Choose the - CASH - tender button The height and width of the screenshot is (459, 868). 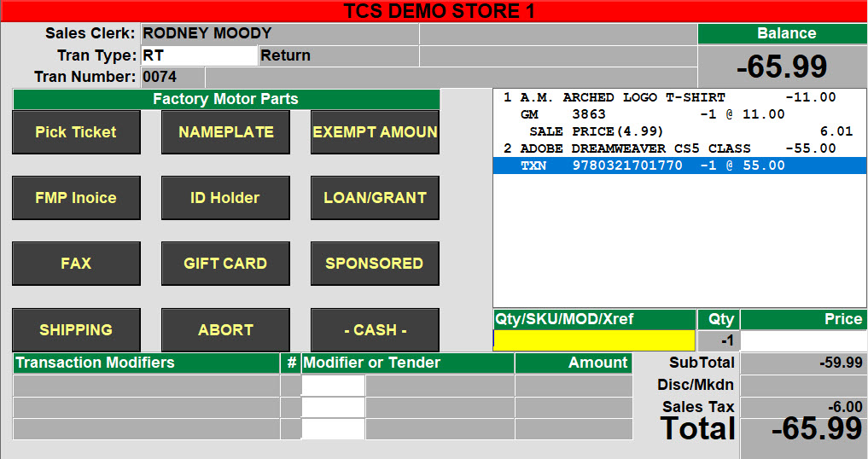375,329
